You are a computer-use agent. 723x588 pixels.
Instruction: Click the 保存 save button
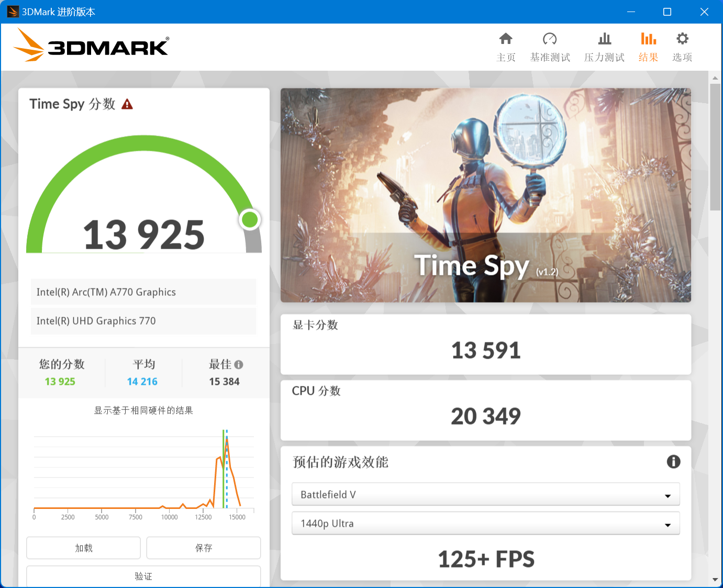click(204, 548)
